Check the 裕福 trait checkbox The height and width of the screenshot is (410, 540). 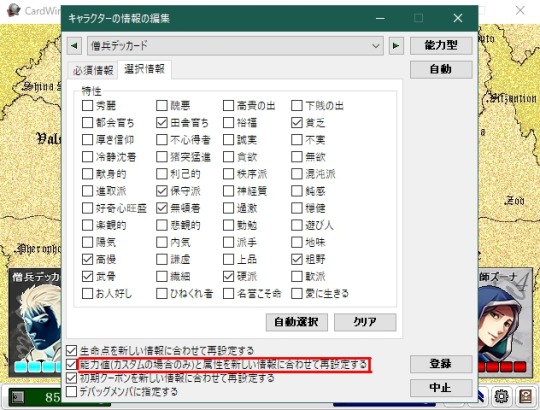tap(228, 123)
